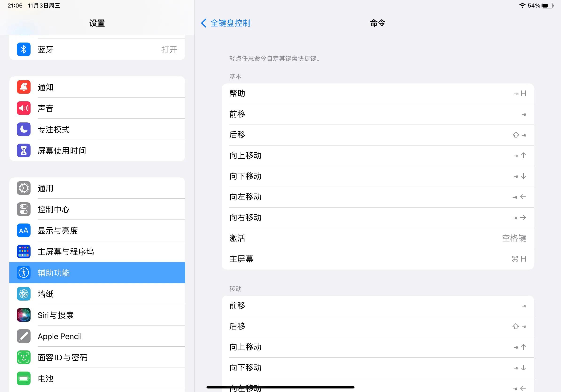Open Siri settings via the Siri icon

(x=23, y=315)
